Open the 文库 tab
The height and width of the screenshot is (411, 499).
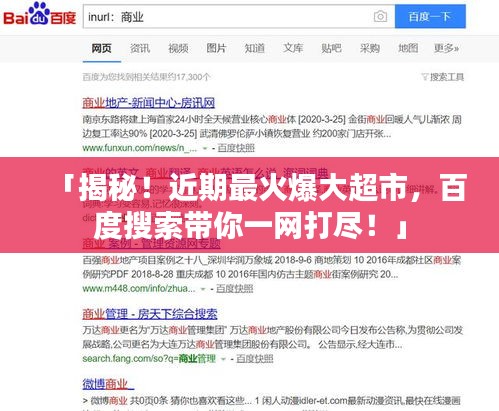click(x=293, y=49)
